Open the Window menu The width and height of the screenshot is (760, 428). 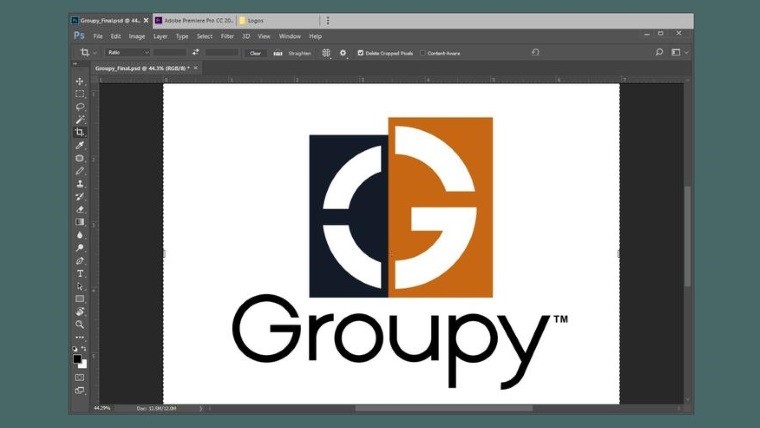290,36
